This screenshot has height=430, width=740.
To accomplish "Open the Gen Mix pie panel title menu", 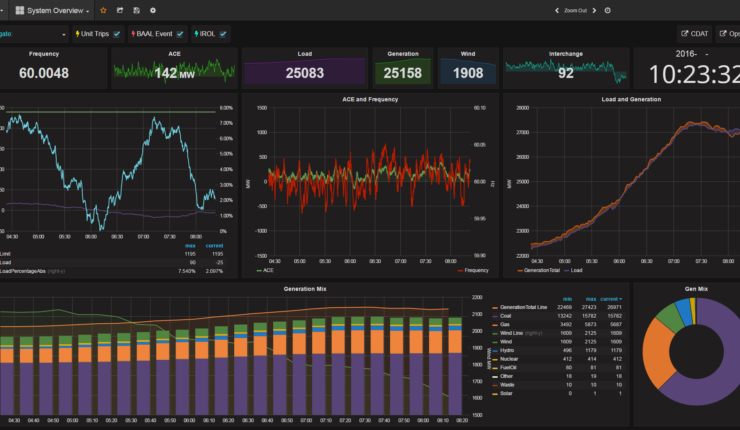I will coord(696,289).
